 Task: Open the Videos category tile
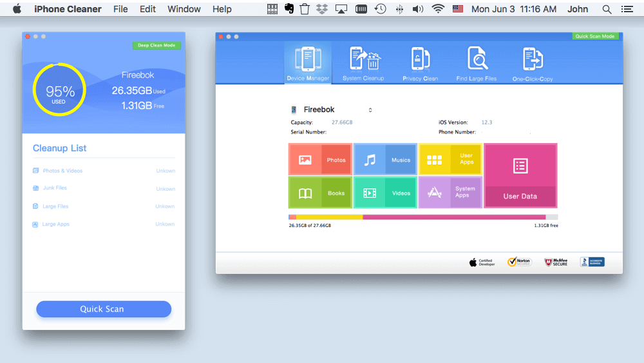point(385,193)
